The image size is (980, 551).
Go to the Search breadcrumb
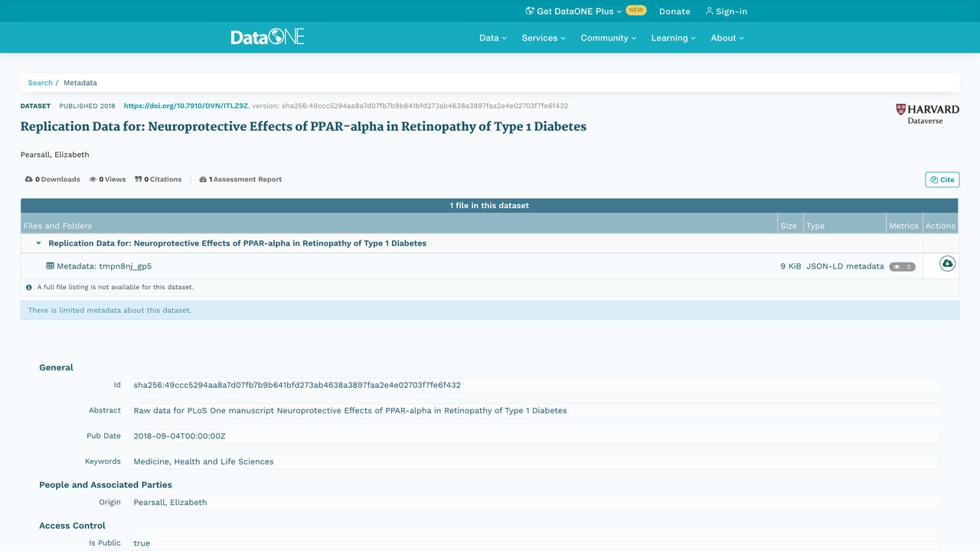point(41,83)
